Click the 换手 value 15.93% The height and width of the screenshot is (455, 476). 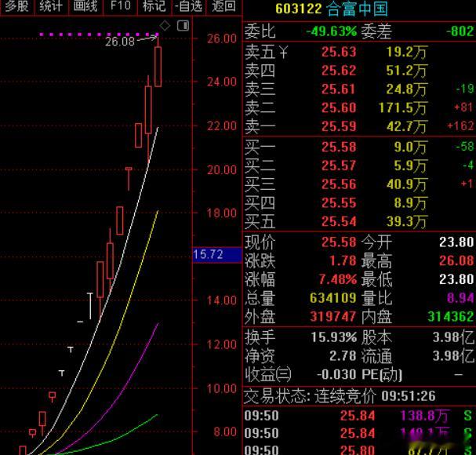click(334, 337)
